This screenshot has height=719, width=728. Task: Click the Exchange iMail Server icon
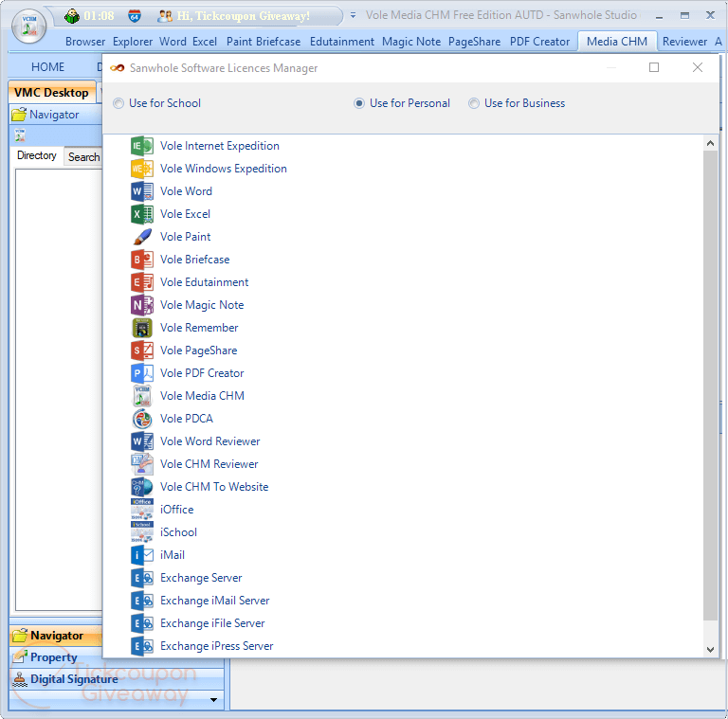point(142,601)
